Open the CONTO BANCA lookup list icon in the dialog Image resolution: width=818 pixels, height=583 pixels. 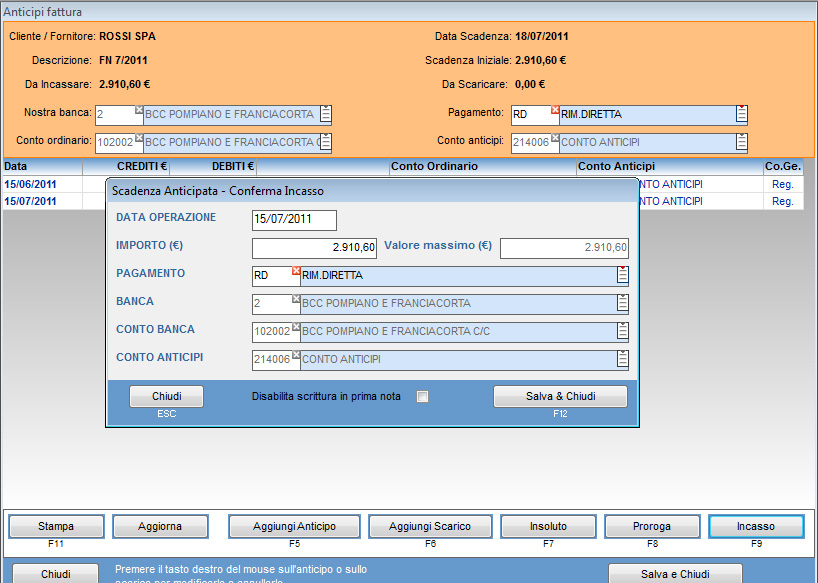pos(622,332)
